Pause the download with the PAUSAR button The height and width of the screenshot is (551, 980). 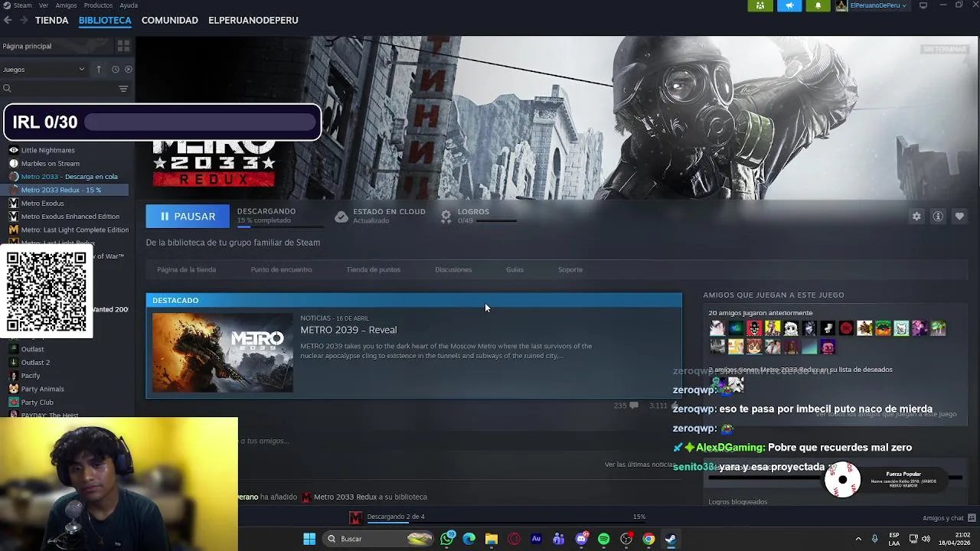tap(188, 217)
